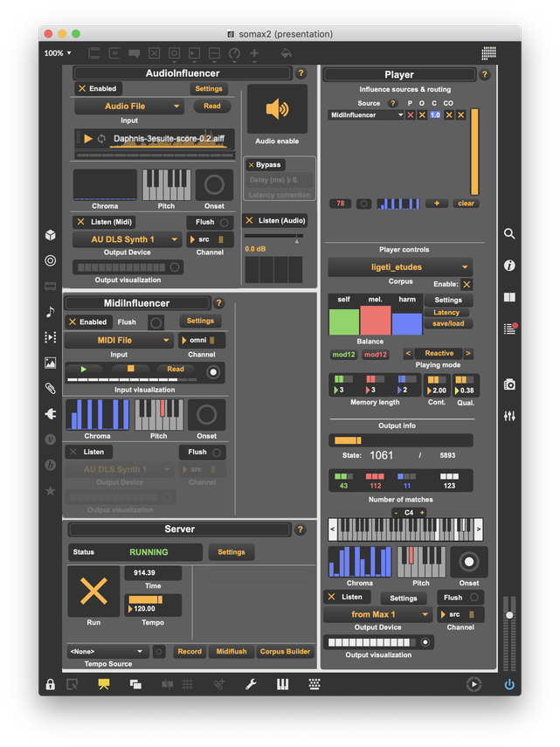Open the reference book icon

(509, 297)
